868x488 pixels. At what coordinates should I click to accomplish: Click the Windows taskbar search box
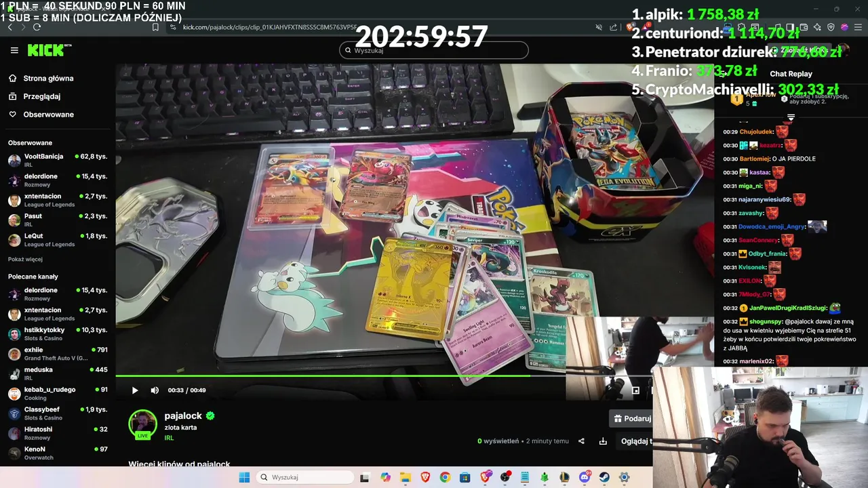click(x=304, y=477)
